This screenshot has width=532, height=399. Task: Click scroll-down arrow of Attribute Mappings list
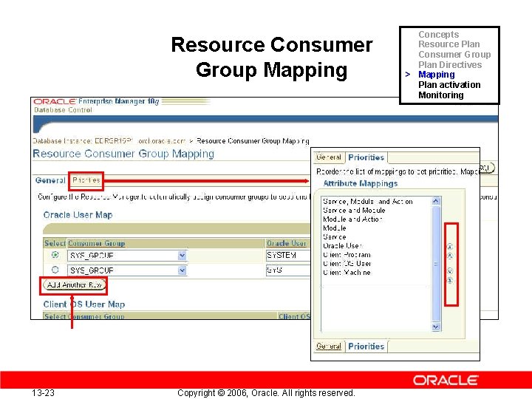pos(436,327)
